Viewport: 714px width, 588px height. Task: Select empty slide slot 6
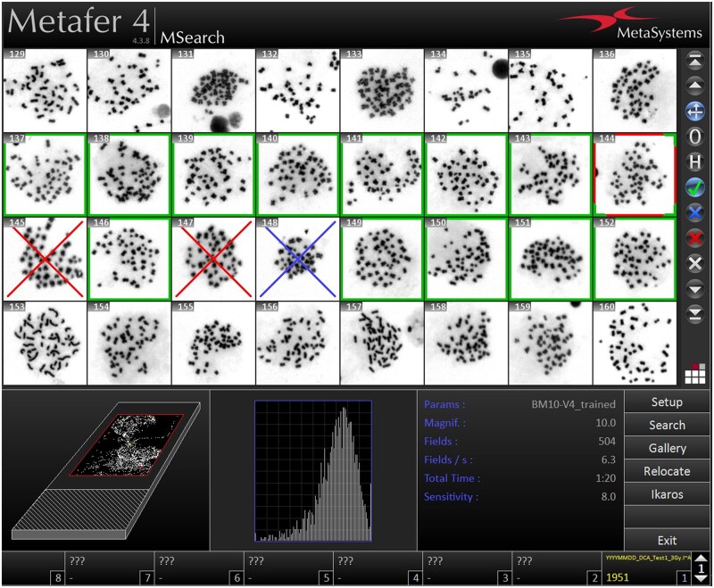[x=199, y=568]
